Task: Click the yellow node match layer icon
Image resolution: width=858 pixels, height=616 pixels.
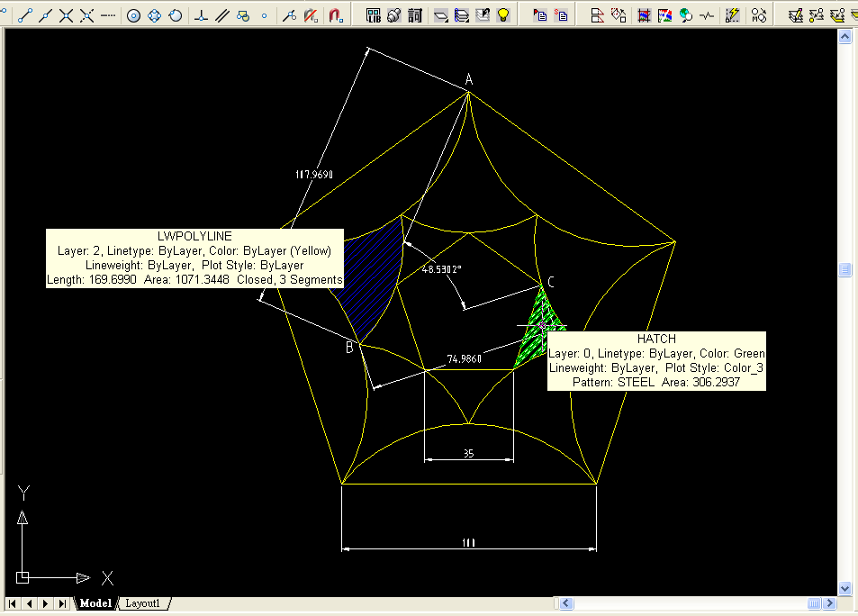Action: [x=817, y=15]
